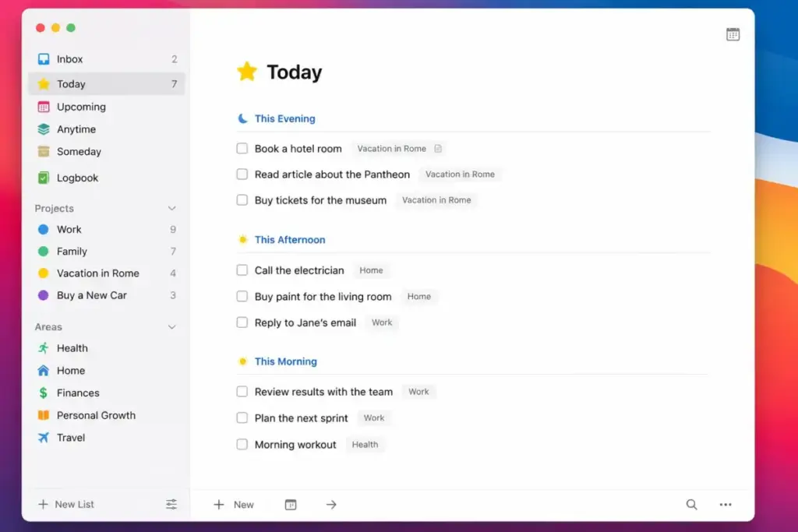Viewport: 798px width, 532px height.
Task: Click Vacation in Rome tag on museum tickets task
Action: [436, 200]
